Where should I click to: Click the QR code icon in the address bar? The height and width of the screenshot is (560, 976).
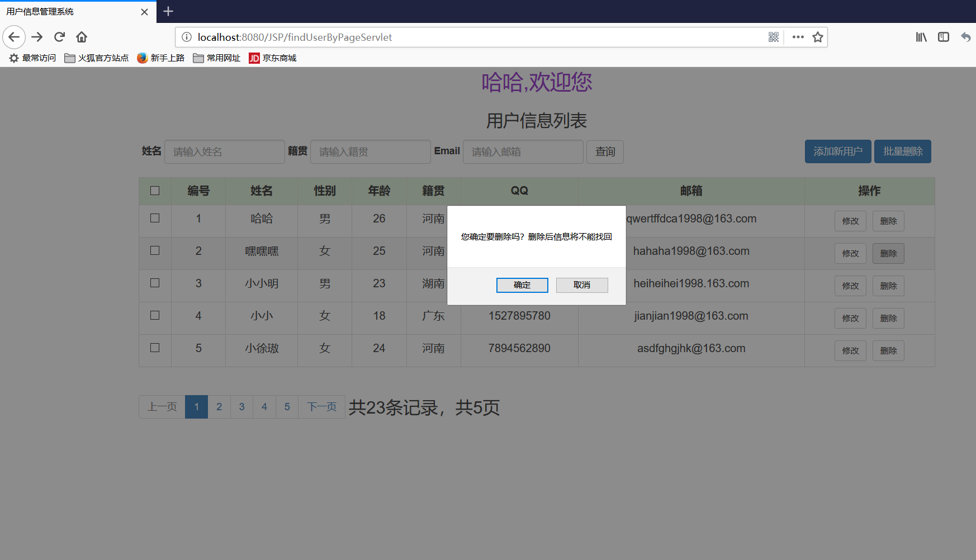click(x=774, y=37)
